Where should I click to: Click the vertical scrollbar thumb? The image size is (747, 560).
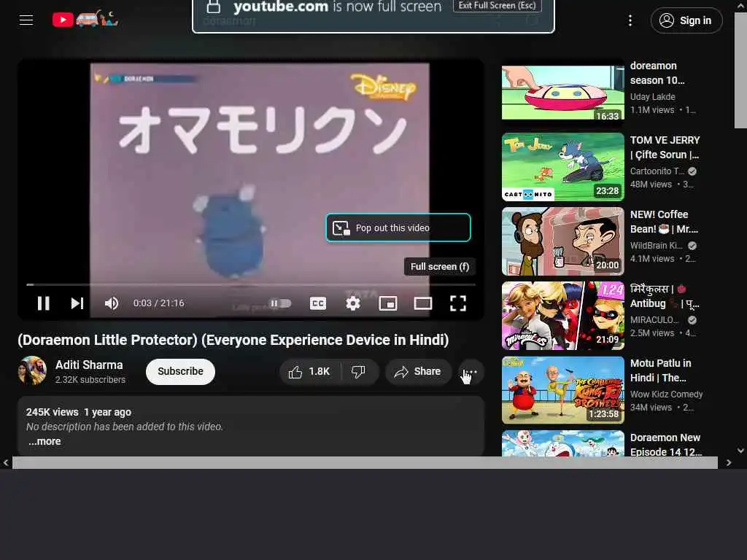click(740, 71)
